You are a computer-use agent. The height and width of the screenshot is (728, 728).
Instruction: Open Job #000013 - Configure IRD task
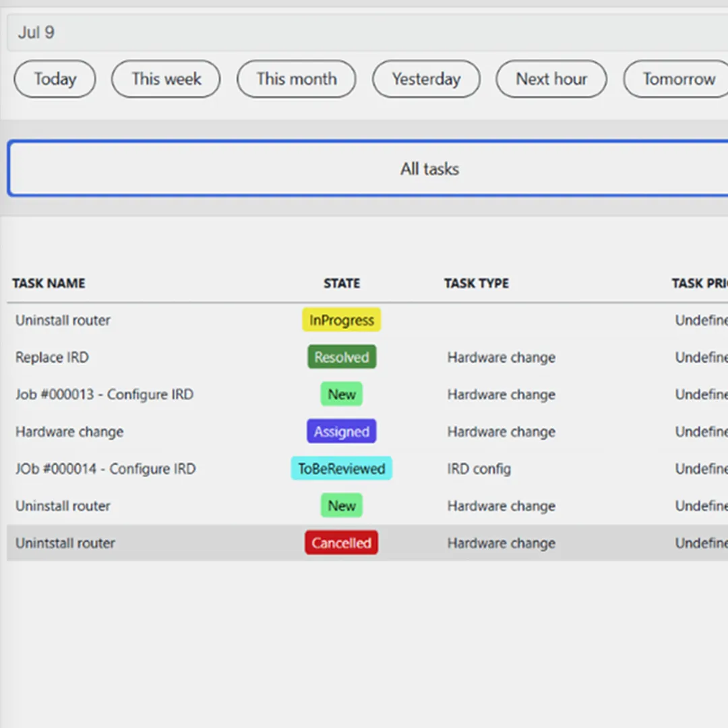[104, 394]
